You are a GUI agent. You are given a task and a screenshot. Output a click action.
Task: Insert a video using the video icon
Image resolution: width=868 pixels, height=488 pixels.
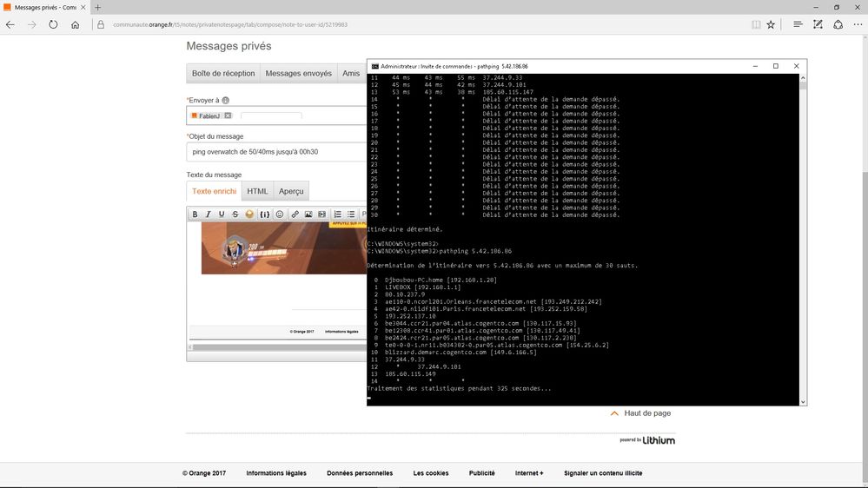(x=321, y=214)
